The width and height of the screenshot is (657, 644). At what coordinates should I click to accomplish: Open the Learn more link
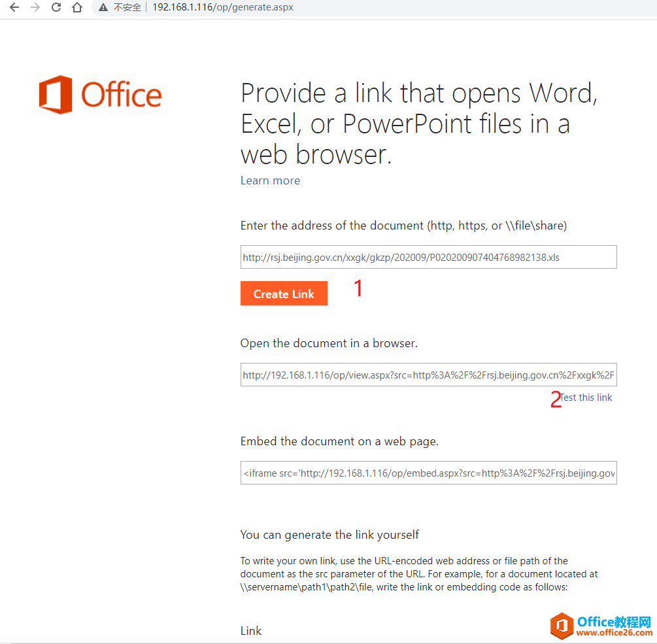point(270,180)
